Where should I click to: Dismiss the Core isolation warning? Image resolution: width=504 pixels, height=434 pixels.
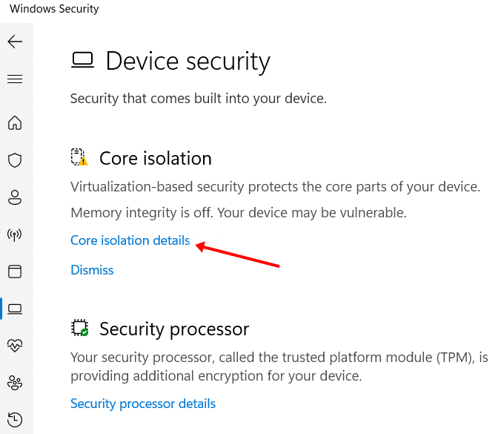point(92,270)
